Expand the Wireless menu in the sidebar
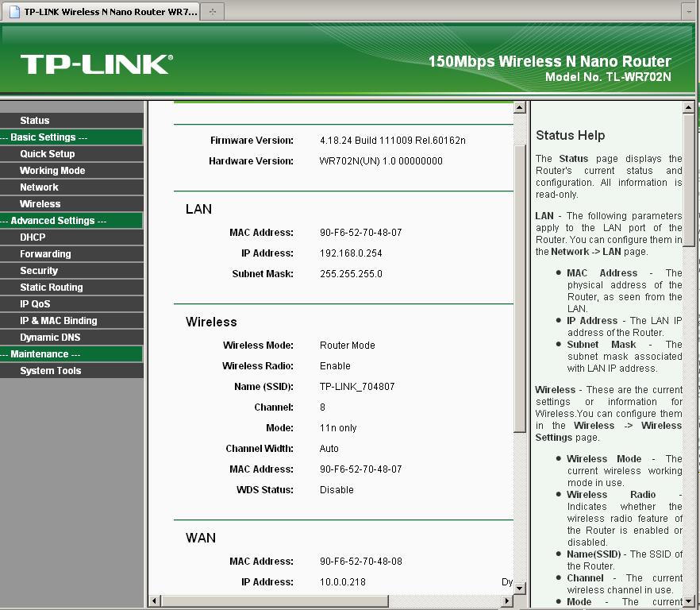The height and width of the screenshot is (610, 700). tap(40, 204)
